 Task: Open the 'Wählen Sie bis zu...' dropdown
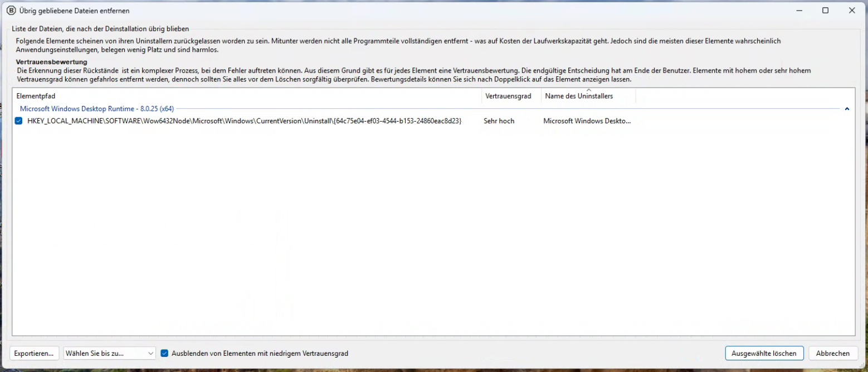coord(110,354)
